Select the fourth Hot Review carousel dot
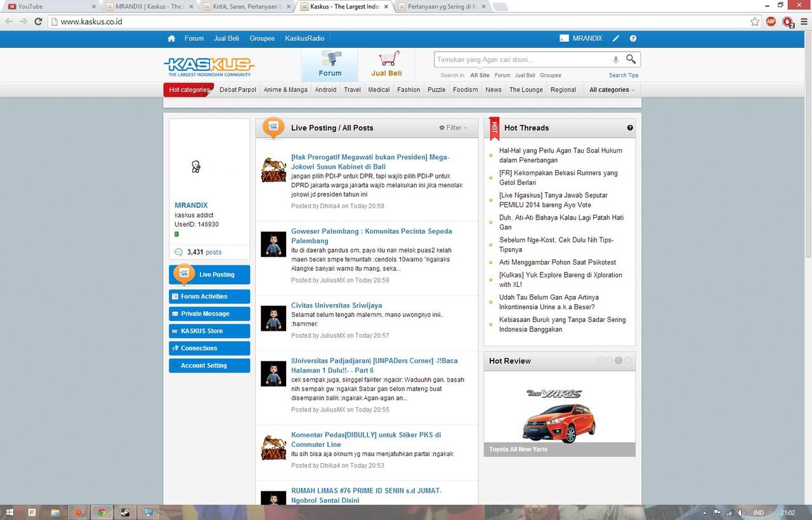This screenshot has width=812, height=520. click(627, 361)
